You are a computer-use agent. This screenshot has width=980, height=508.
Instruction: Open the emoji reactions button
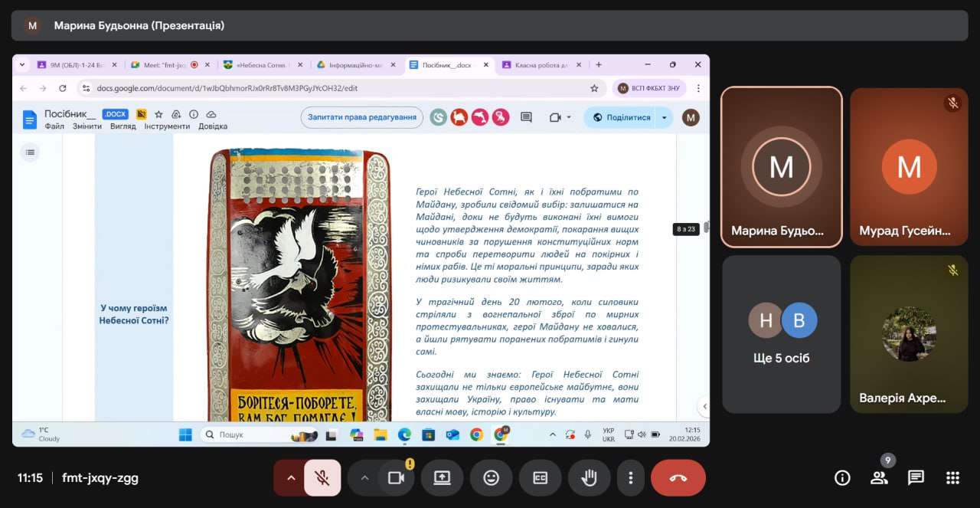(491, 478)
